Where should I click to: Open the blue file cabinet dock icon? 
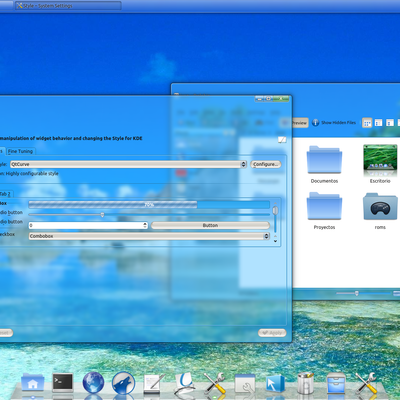pyautogui.click(x=336, y=383)
